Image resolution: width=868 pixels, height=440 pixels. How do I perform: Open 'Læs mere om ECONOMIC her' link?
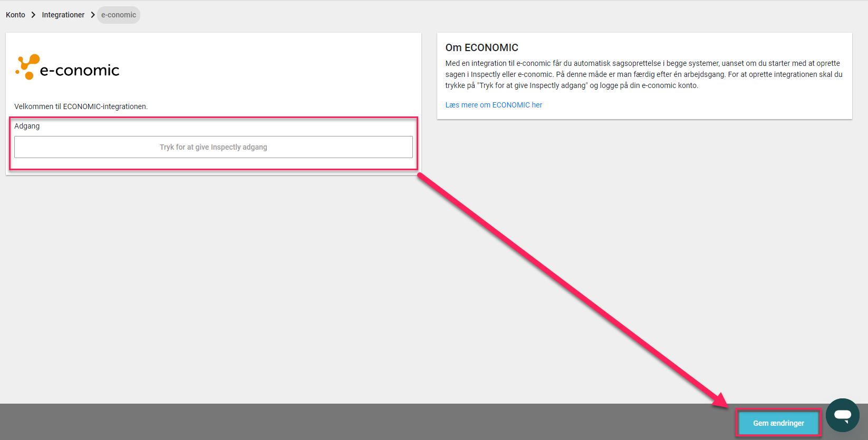(x=494, y=105)
